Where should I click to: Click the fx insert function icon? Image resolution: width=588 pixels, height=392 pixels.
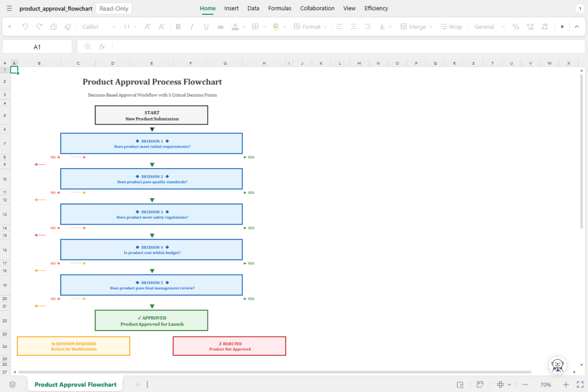(x=102, y=47)
